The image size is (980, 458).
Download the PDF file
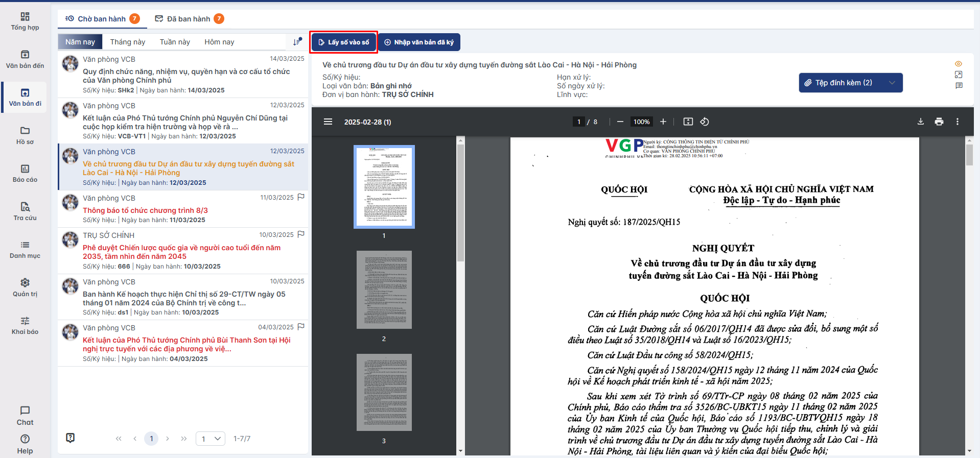point(921,122)
